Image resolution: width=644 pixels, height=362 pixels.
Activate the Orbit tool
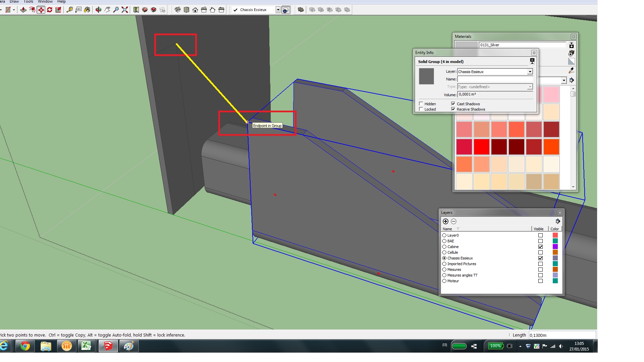(98, 10)
